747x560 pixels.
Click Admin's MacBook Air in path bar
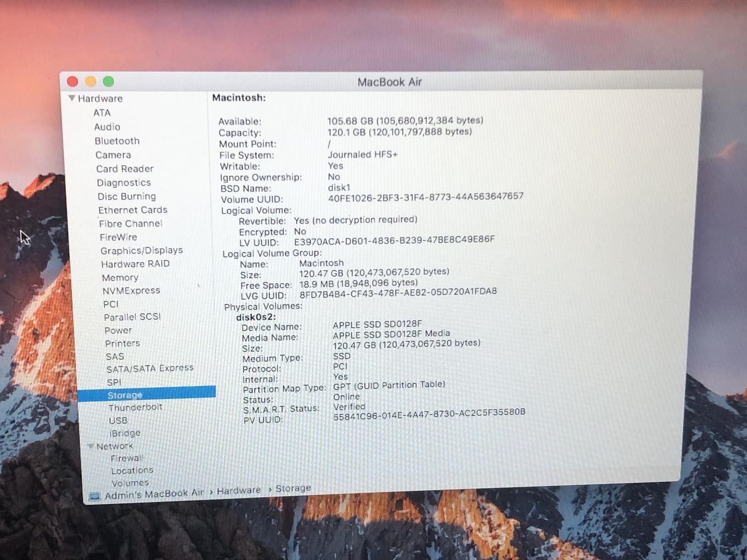click(154, 494)
